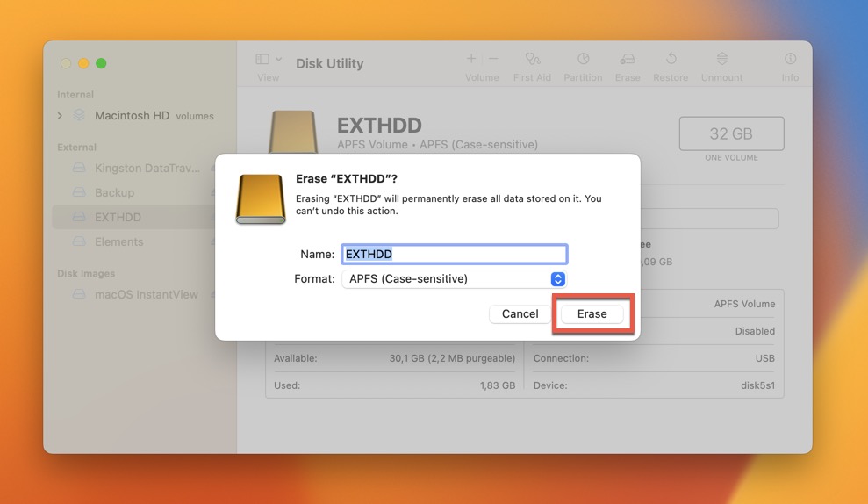Click the Name text field
The width and height of the screenshot is (868, 504).
(454, 254)
